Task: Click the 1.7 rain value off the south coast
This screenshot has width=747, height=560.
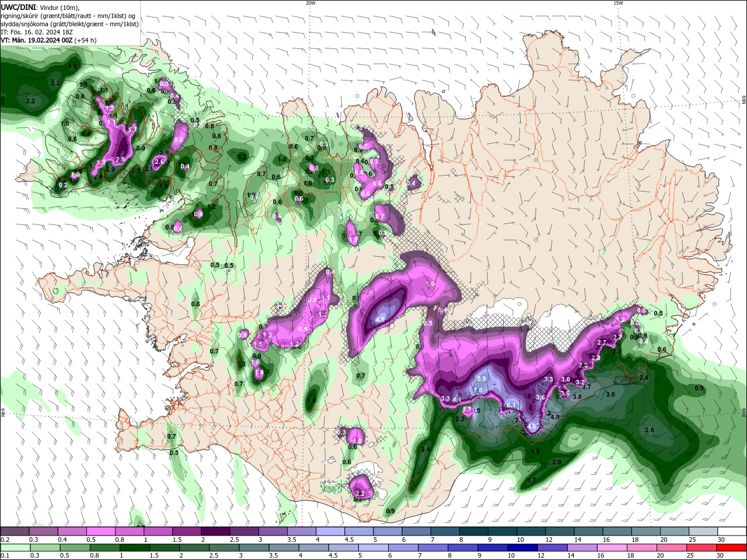Action: point(532,481)
